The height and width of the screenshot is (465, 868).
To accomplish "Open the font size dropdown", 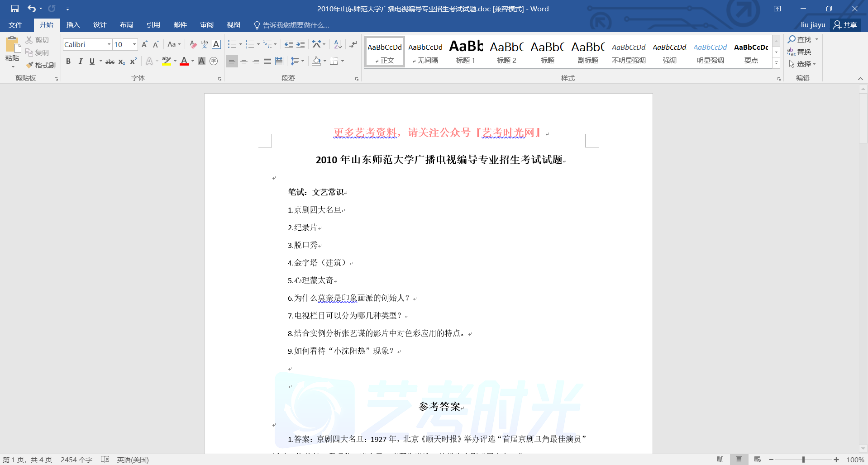I will click(134, 44).
